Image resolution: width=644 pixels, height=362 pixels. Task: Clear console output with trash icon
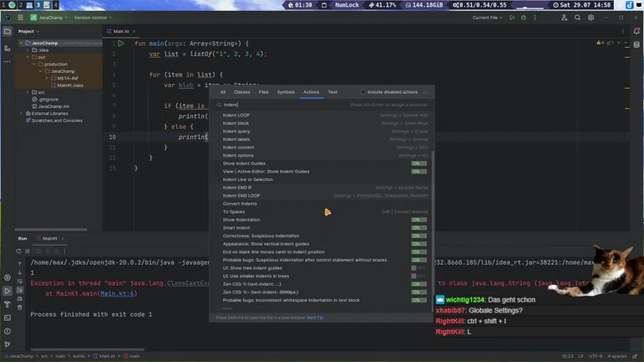click(20, 308)
